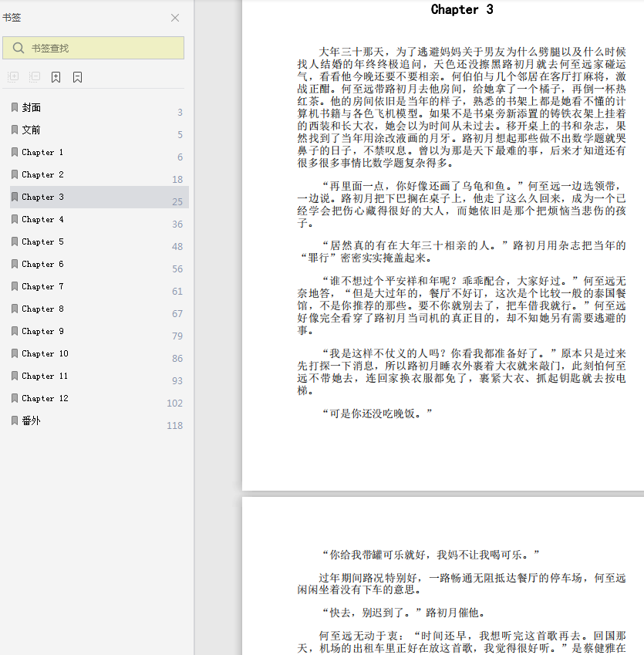
Task: Jump to Chapter 12 bookmark
Action: pos(99,398)
